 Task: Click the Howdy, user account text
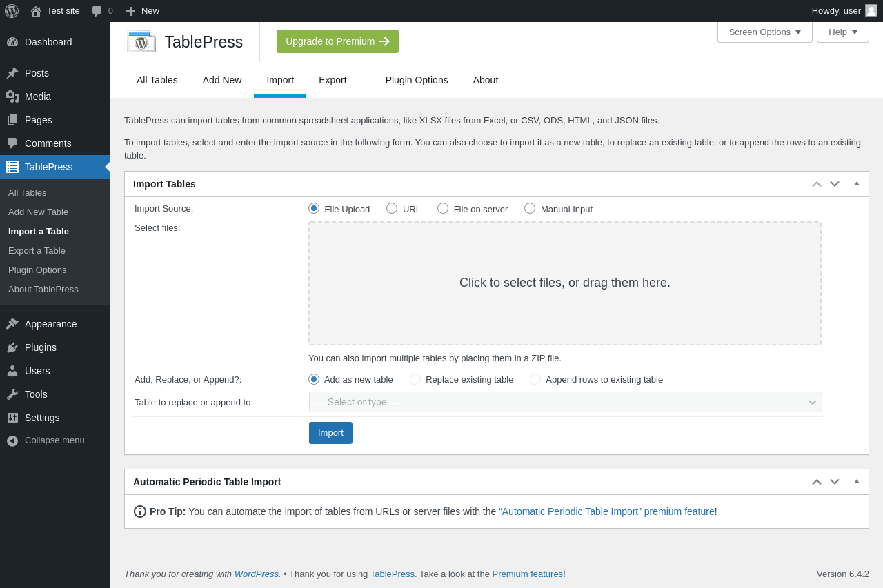pyautogui.click(x=836, y=11)
